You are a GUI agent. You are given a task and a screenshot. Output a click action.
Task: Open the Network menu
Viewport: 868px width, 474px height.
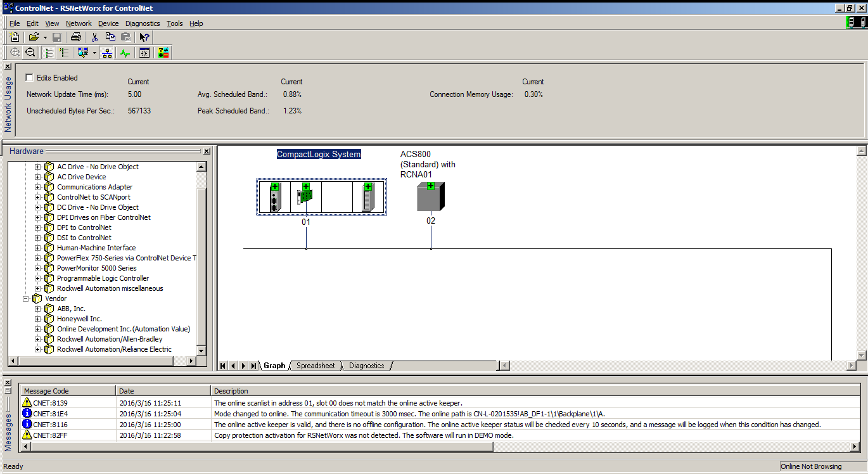pos(79,23)
